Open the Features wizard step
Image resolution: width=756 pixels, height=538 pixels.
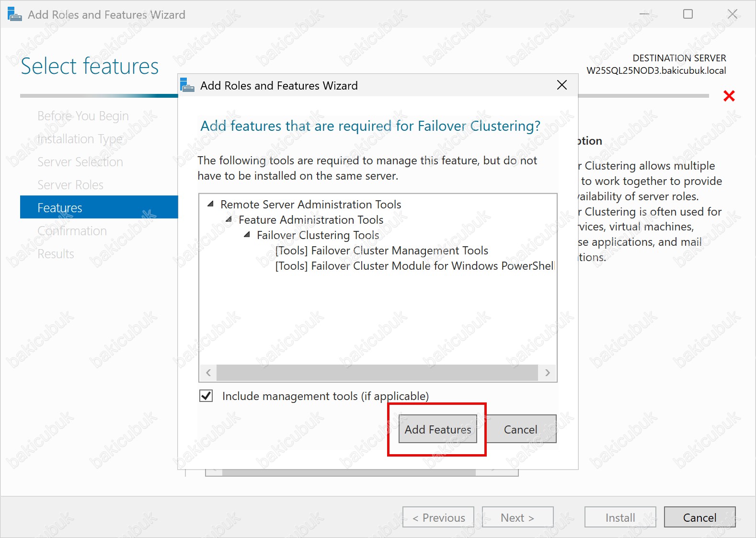click(60, 207)
